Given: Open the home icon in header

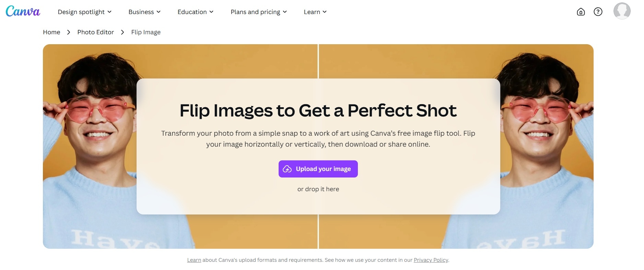Looking at the screenshot, I should coord(581,12).
